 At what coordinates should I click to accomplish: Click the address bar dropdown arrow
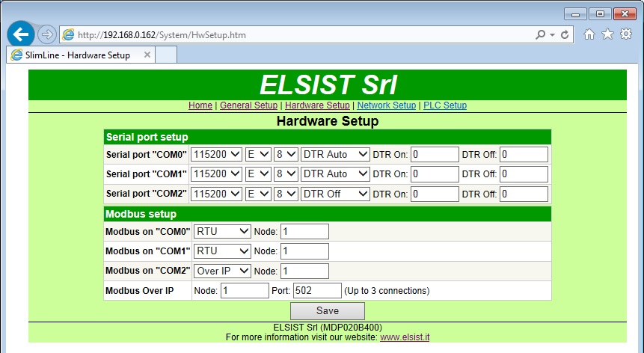(553, 35)
